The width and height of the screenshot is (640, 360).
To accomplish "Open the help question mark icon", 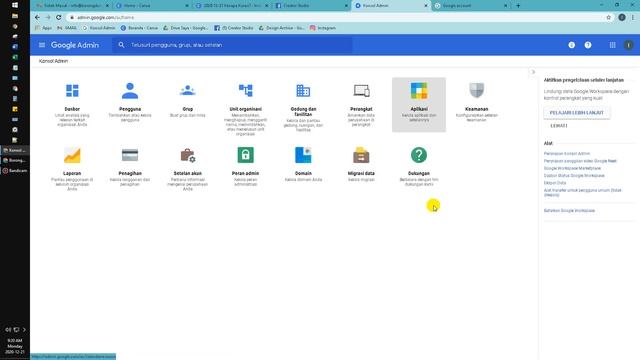I will [x=588, y=45].
